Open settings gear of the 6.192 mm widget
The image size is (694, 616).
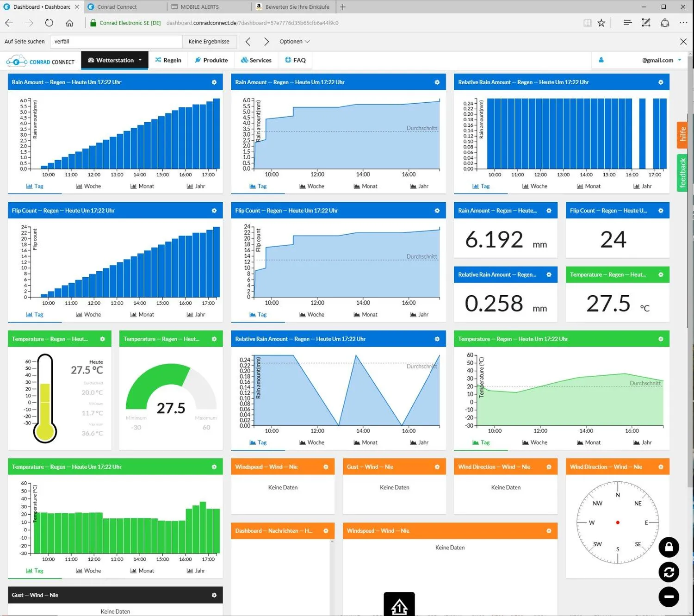[549, 211]
